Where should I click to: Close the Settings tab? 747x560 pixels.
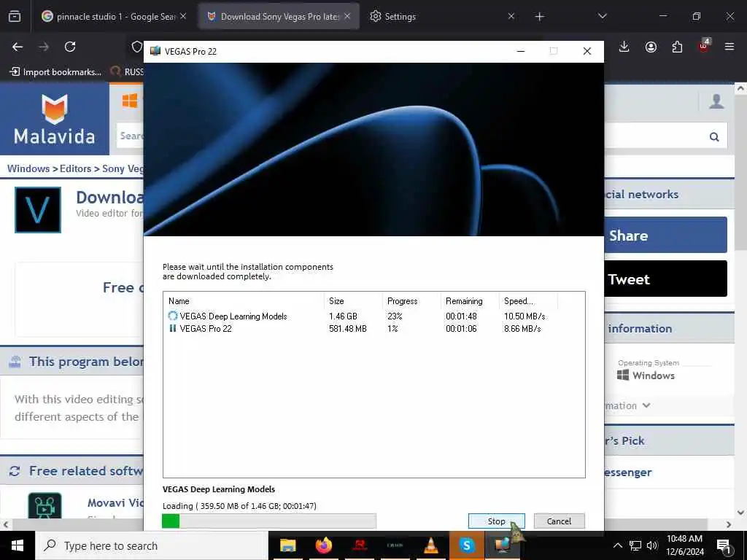(511, 16)
